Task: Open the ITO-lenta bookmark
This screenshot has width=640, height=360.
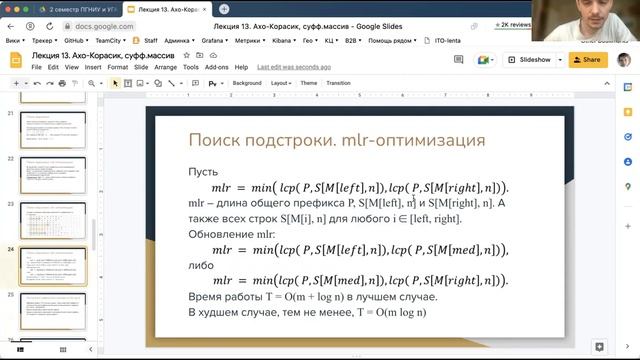Action: tap(442, 40)
